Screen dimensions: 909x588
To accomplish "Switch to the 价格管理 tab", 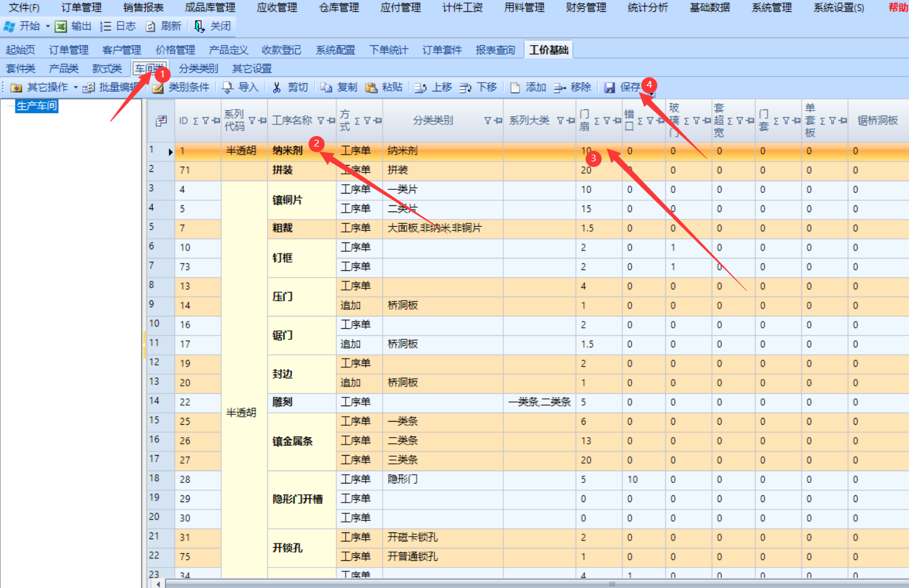I will (175, 50).
